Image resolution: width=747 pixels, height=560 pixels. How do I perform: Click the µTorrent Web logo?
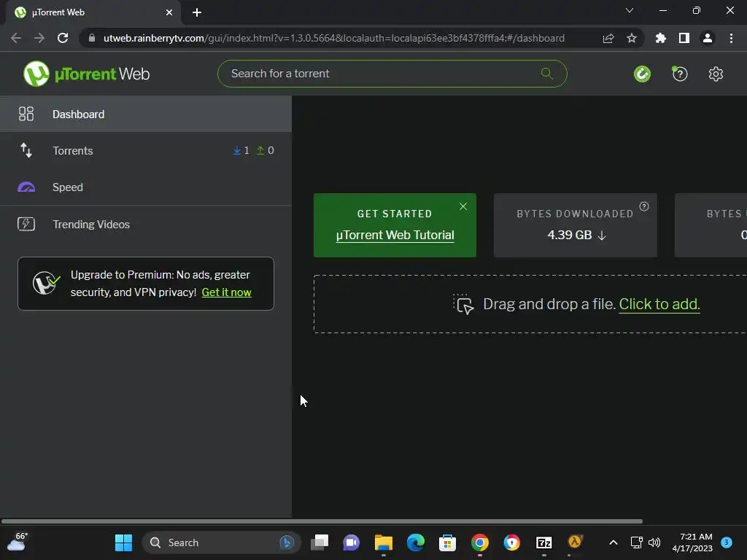tap(86, 74)
